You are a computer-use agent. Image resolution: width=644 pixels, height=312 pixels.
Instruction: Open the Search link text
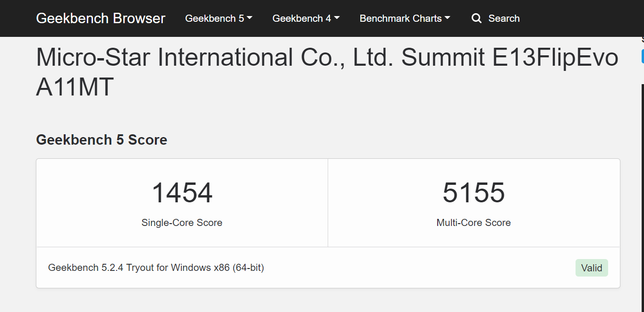pos(504,18)
